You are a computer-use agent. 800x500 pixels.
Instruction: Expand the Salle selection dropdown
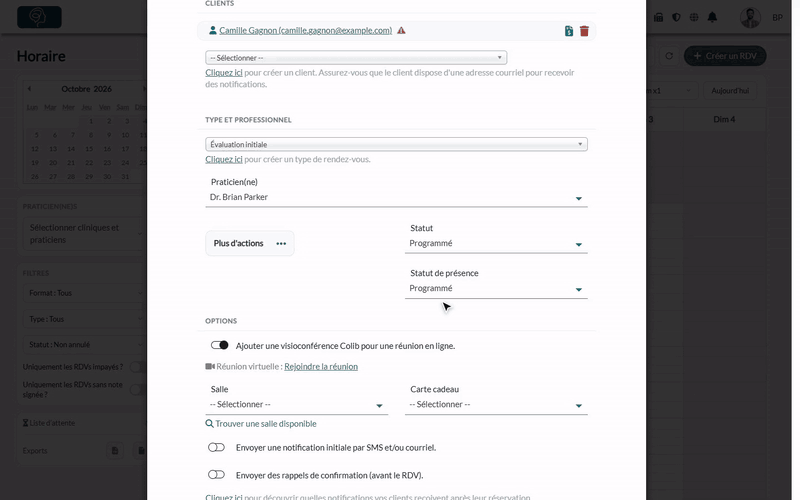296,405
